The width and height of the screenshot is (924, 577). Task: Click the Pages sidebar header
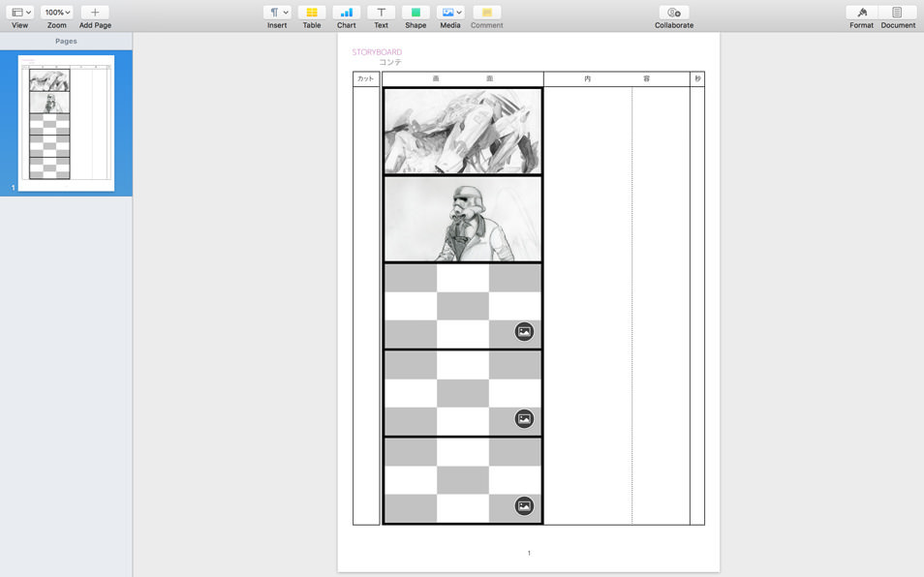[66, 42]
